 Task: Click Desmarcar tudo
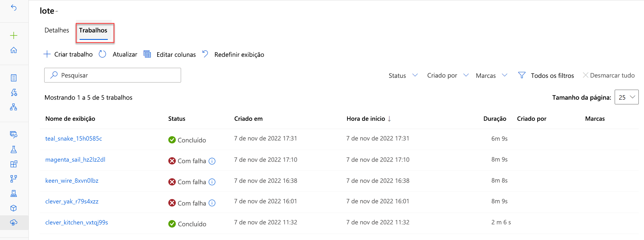pos(612,75)
